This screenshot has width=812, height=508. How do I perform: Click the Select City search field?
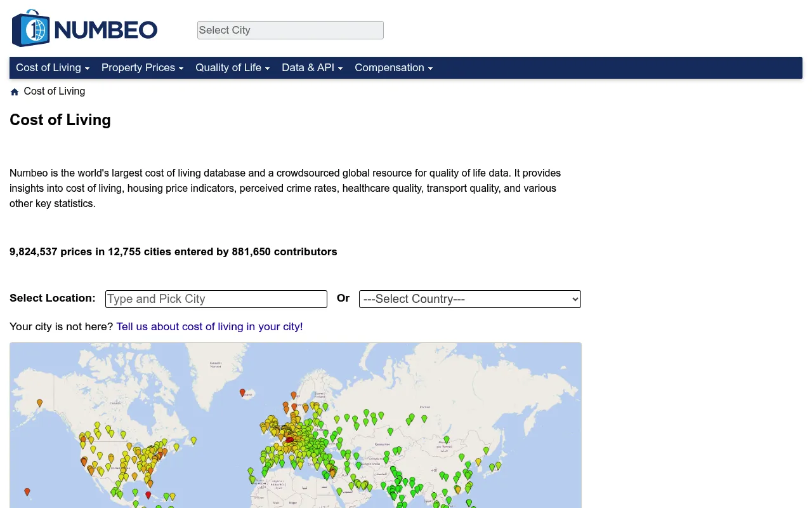[291, 30]
